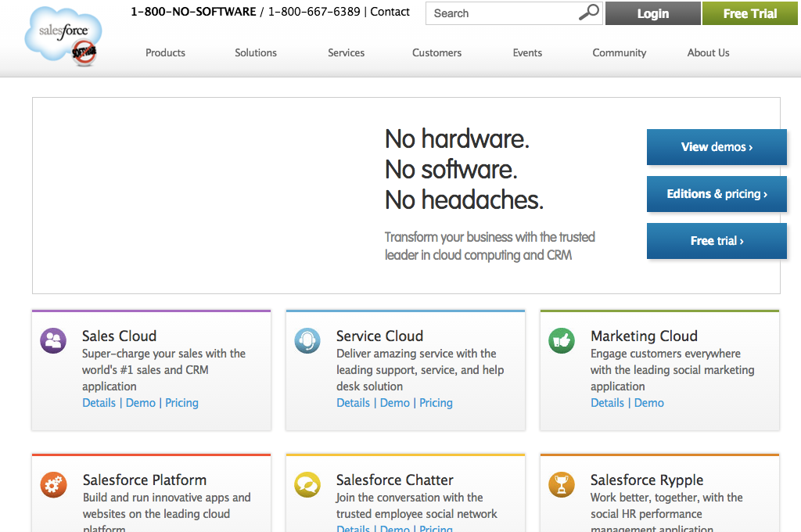Open the Products menu
Viewport: 801px width, 532px height.
(165, 53)
